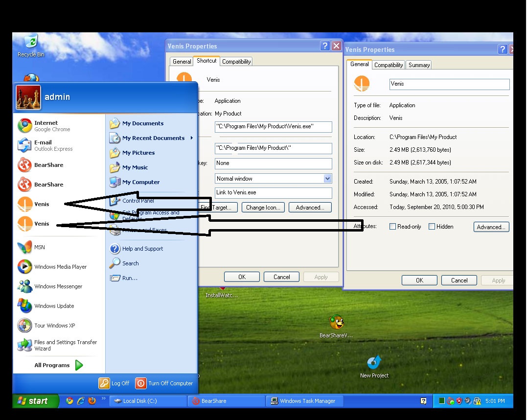Click the Log Off button
The width and height of the screenshot is (527, 420).
pos(114,383)
